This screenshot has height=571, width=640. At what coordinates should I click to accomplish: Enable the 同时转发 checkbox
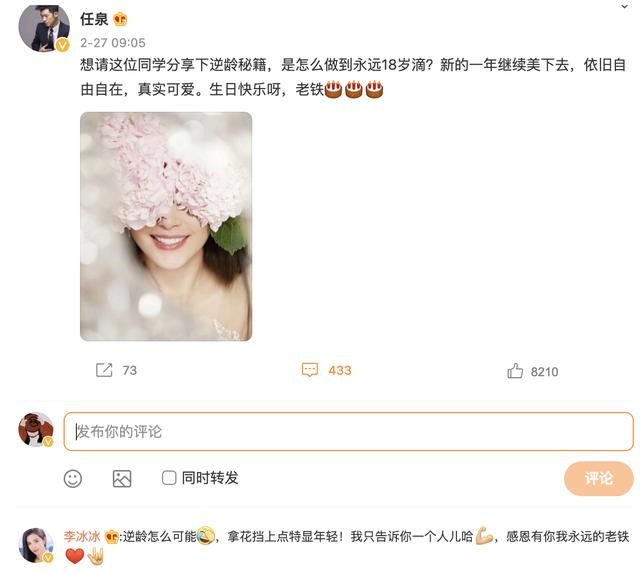click(169, 478)
